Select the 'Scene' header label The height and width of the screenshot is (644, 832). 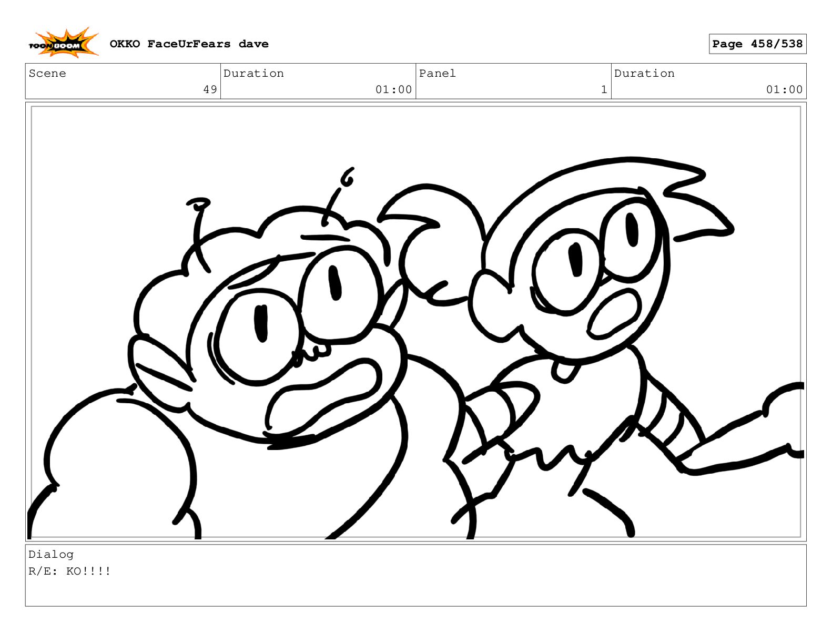pyautogui.click(x=47, y=74)
